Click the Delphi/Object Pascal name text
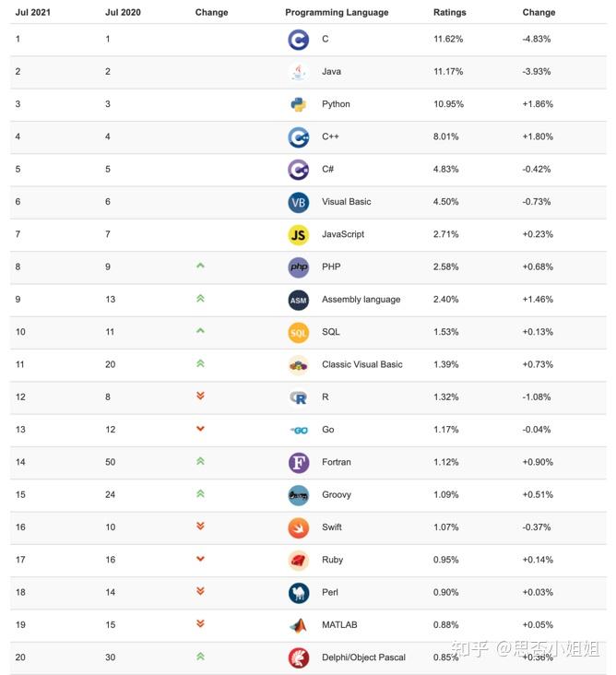The width and height of the screenshot is (616, 675). click(363, 657)
